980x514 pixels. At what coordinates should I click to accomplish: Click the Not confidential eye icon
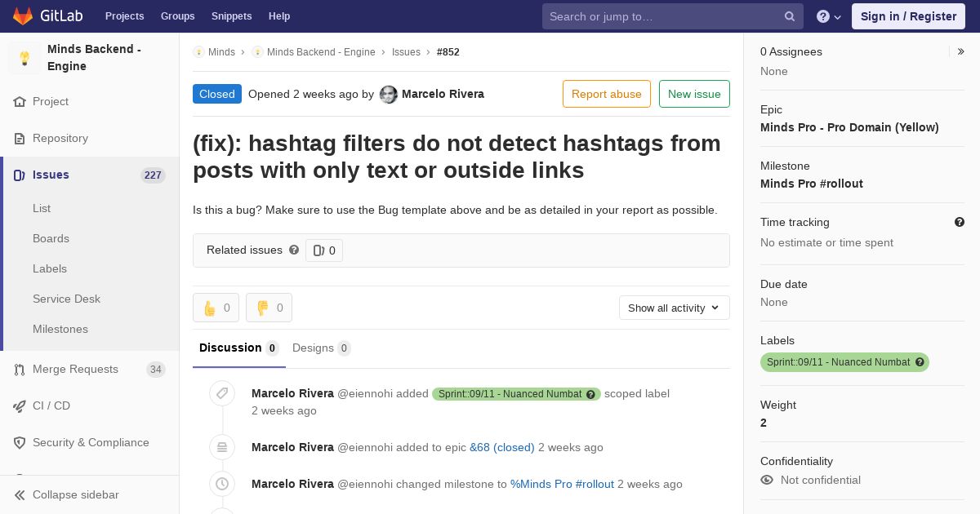tap(767, 480)
